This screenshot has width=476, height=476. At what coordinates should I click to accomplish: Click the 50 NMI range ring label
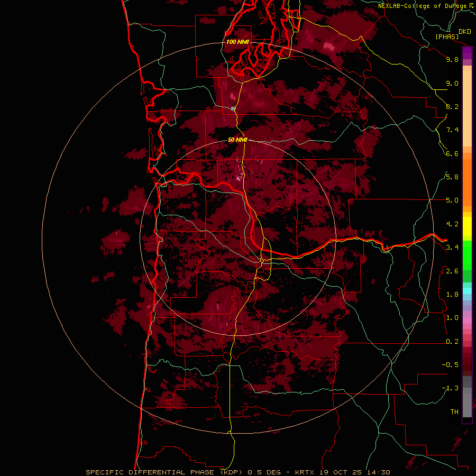click(x=237, y=140)
